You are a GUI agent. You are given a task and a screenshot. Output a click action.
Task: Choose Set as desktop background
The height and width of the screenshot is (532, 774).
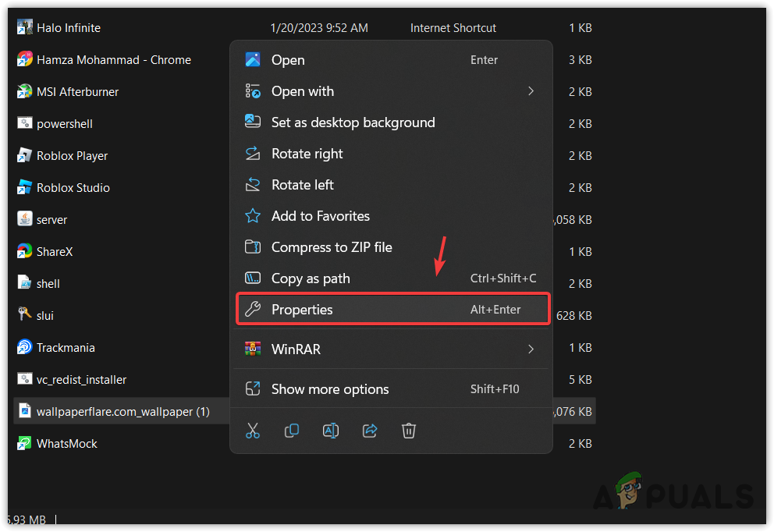coord(392,122)
